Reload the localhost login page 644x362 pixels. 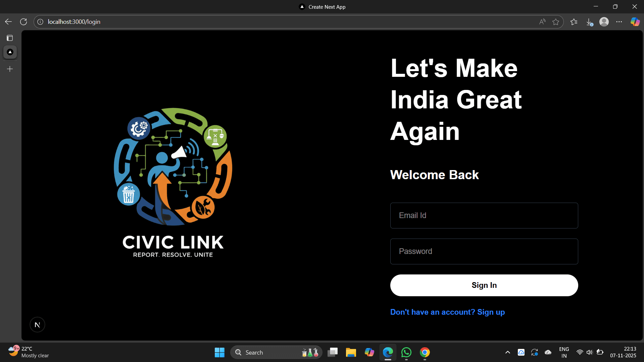point(23,21)
